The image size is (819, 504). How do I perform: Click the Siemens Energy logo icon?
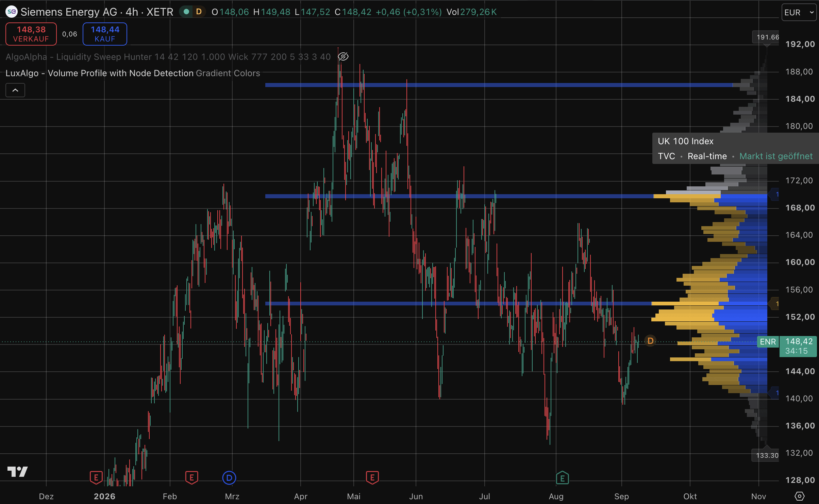click(12, 12)
